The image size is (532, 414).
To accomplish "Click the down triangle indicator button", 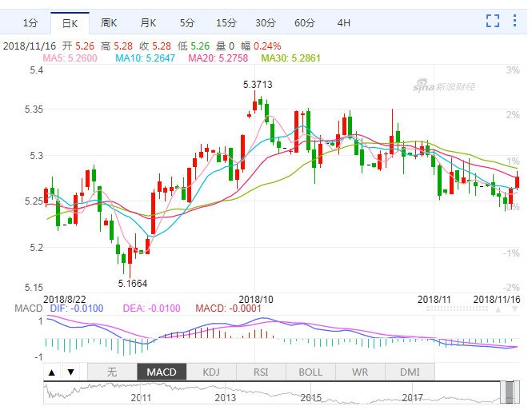I will click(x=70, y=372).
